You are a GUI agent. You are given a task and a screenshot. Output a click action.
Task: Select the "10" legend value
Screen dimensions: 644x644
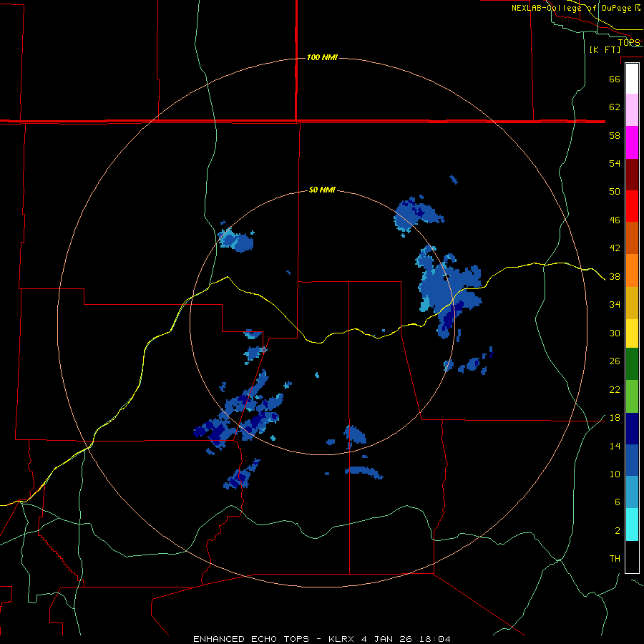coord(615,474)
